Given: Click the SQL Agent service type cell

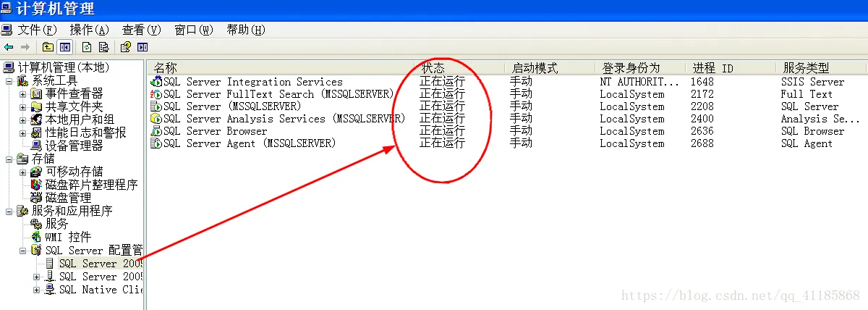Looking at the screenshot, I should tap(807, 143).
